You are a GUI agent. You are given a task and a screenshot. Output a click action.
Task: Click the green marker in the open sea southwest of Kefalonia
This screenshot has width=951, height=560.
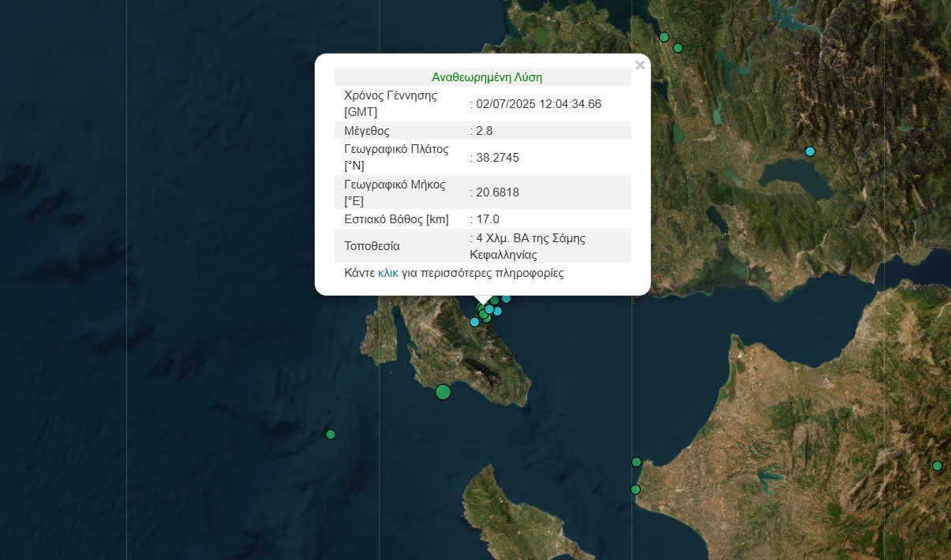coord(331,435)
